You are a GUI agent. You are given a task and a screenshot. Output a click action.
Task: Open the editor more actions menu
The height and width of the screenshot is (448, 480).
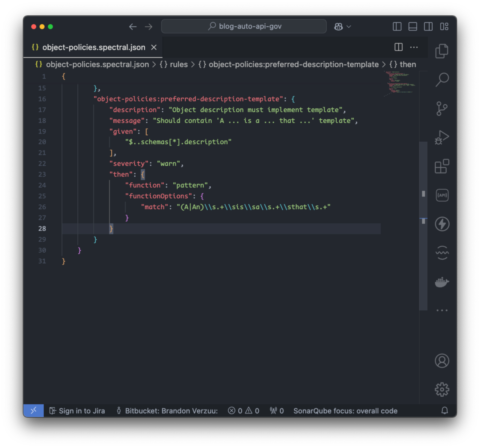point(414,47)
